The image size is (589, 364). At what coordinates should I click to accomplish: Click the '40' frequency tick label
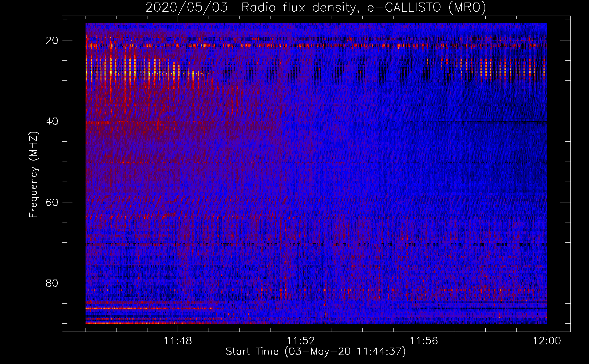tap(52, 121)
